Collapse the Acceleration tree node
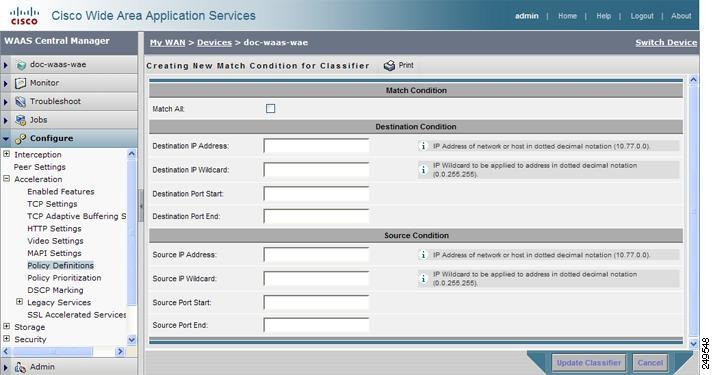This screenshot has width=712, height=375. pos(6,179)
